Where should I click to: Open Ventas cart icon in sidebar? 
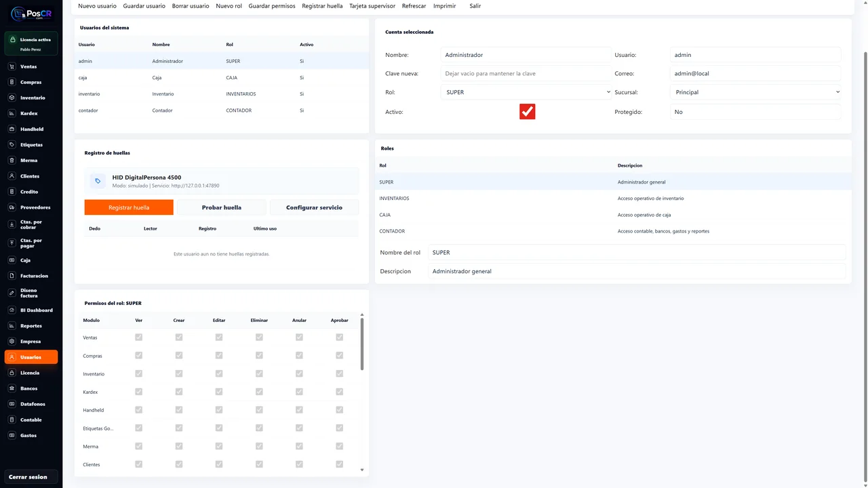pos(12,66)
